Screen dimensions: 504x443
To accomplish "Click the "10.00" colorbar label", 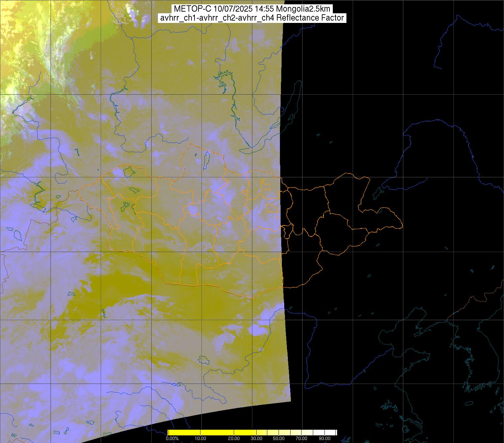I will [x=200, y=439].
